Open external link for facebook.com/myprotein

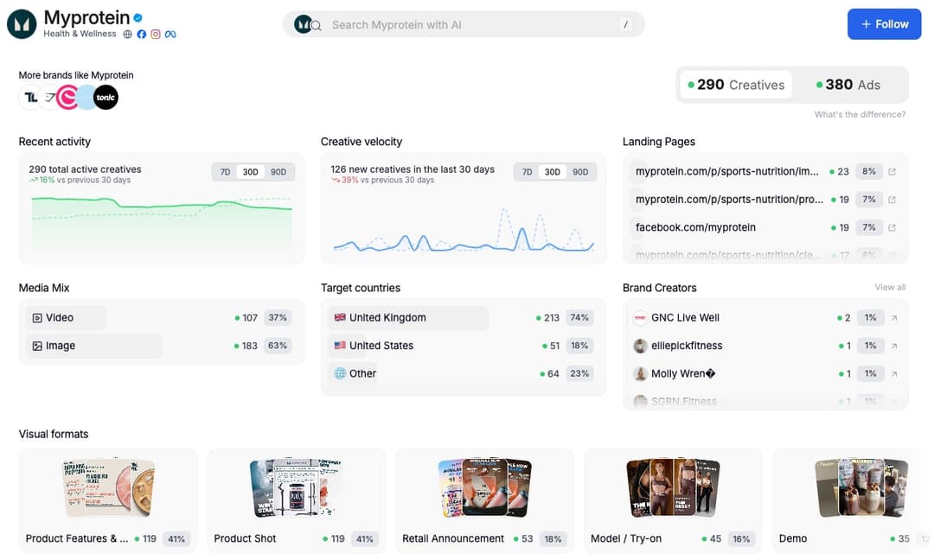point(892,227)
